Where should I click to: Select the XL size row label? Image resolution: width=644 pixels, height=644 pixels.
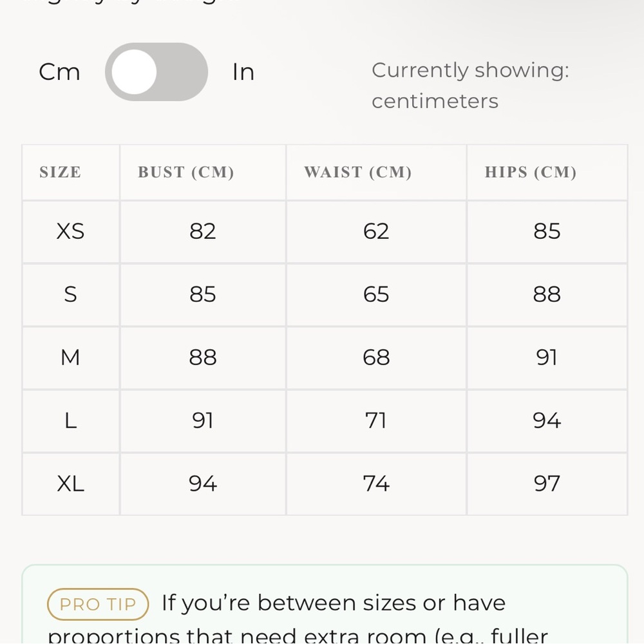coord(70,484)
